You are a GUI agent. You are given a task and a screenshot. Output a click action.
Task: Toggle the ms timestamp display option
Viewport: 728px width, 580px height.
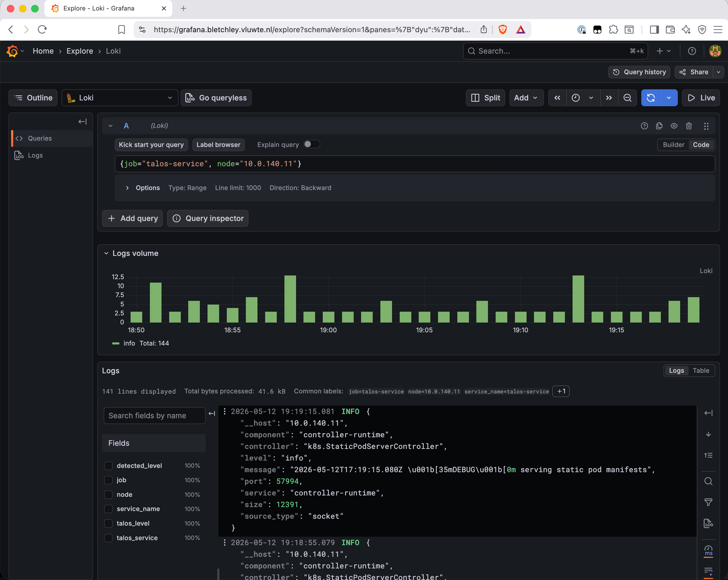(x=708, y=551)
